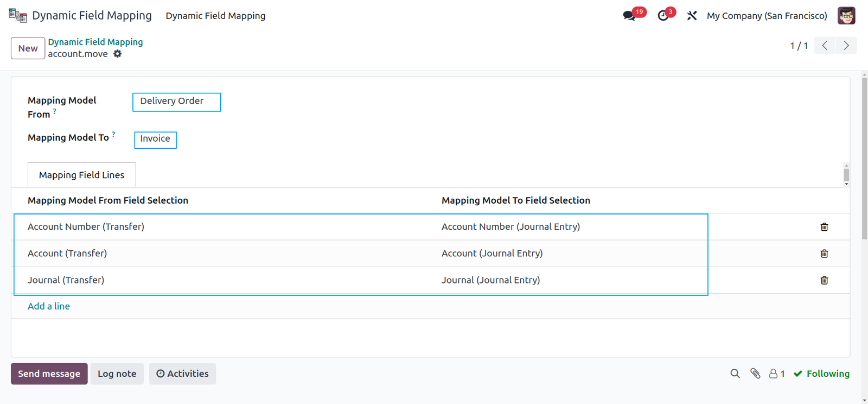Attach files with the paperclip icon
The height and width of the screenshot is (404, 868).
pos(755,374)
